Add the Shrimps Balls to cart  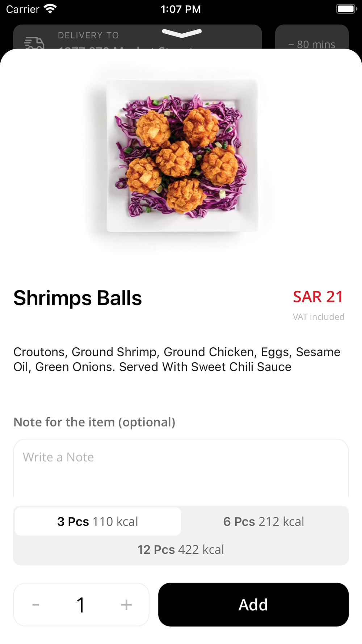(253, 605)
